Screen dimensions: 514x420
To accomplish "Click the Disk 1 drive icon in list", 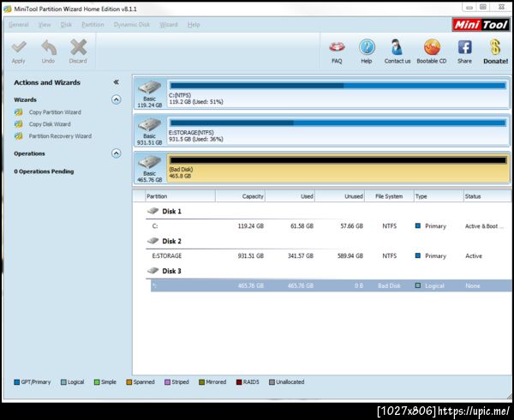I will pyautogui.click(x=152, y=211).
